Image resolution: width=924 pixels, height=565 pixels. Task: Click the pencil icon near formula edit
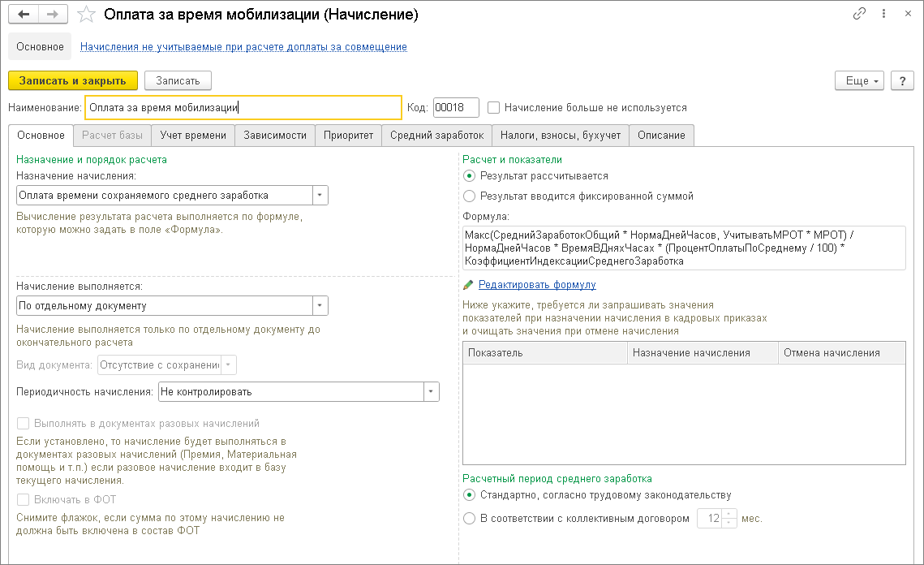point(468,285)
